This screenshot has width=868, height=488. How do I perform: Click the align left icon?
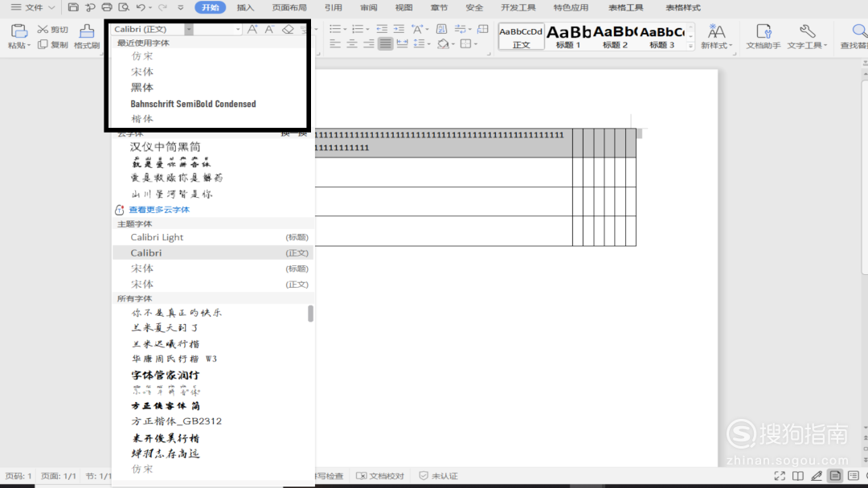point(335,43)
